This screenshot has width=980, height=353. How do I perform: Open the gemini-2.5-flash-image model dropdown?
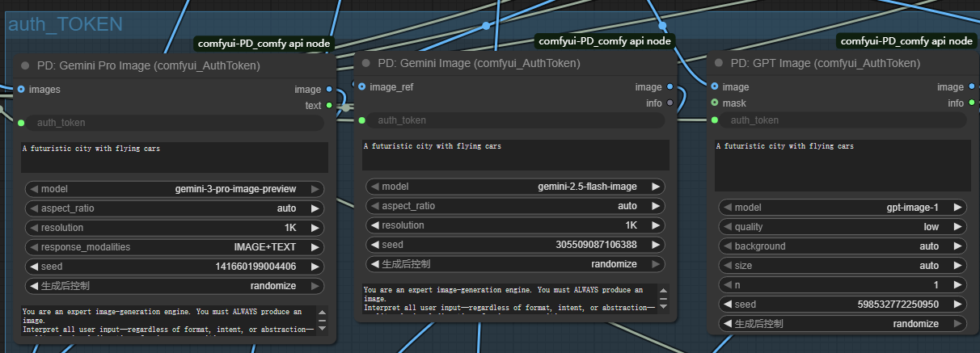pos(516,187)
